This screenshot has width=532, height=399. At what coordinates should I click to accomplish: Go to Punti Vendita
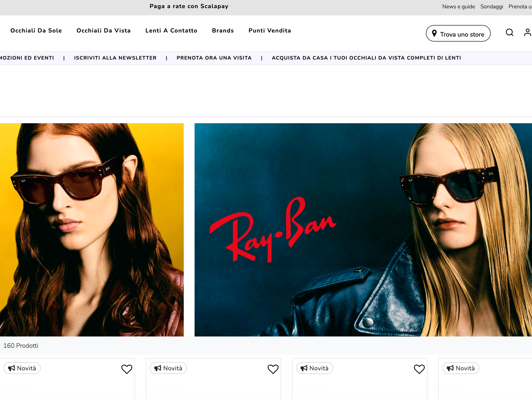pyautogui.click(x=270, y=30)
